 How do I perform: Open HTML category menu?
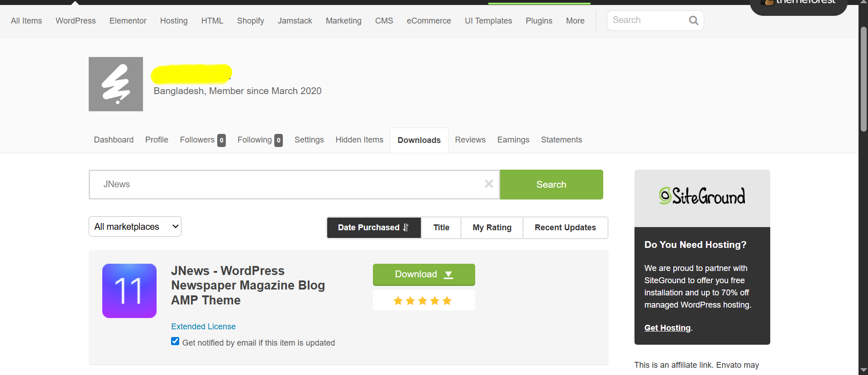click(212, 21)
